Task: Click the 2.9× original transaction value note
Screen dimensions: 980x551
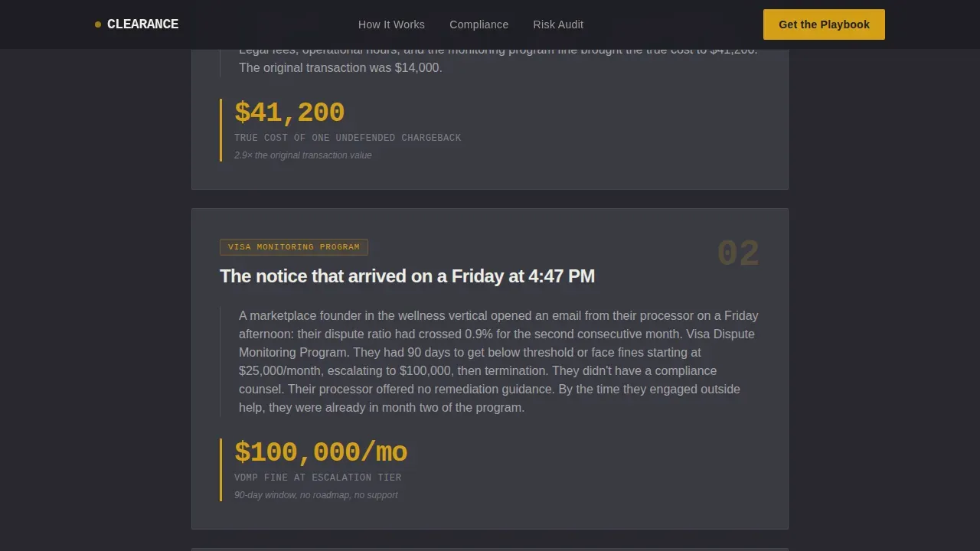Action: coord(303,155)
